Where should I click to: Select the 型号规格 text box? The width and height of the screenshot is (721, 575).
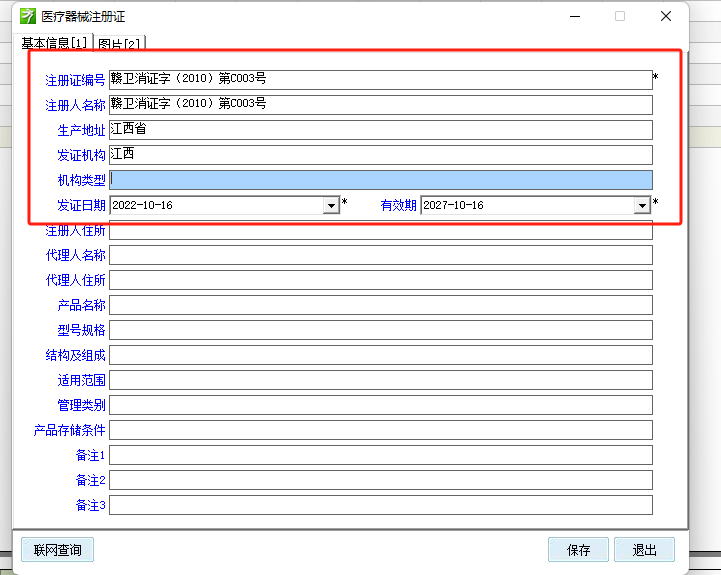pos(380,330)
